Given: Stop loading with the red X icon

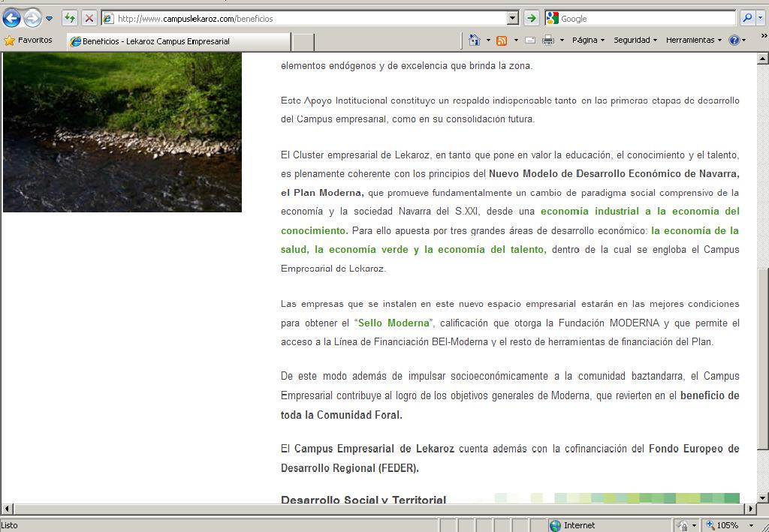Looking at the screenshot, I should (89, 19).
